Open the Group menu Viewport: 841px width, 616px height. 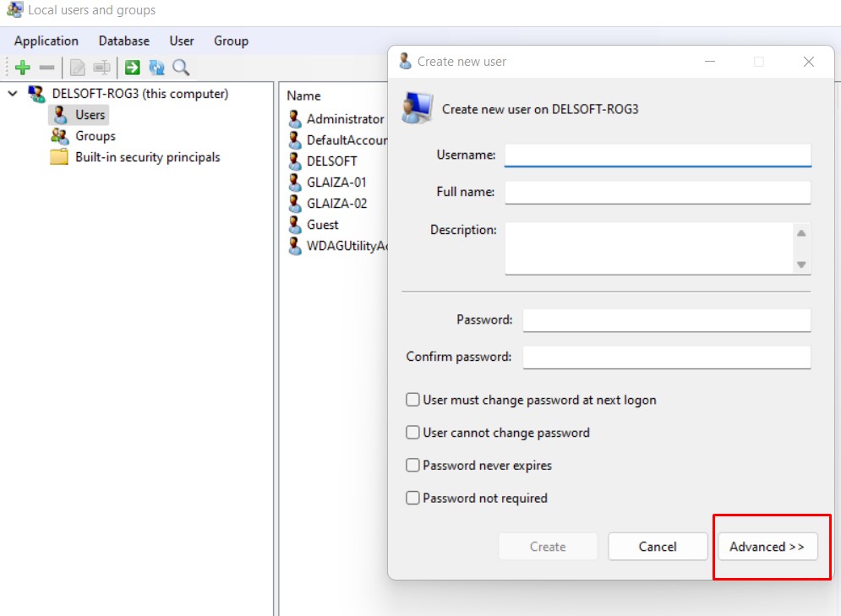click(231, 41)
